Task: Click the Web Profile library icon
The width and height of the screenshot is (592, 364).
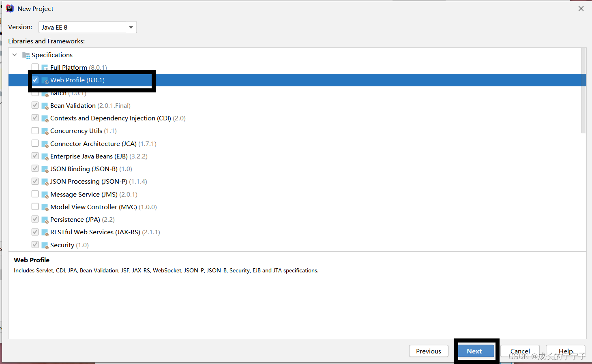Action: pos(45,80)
